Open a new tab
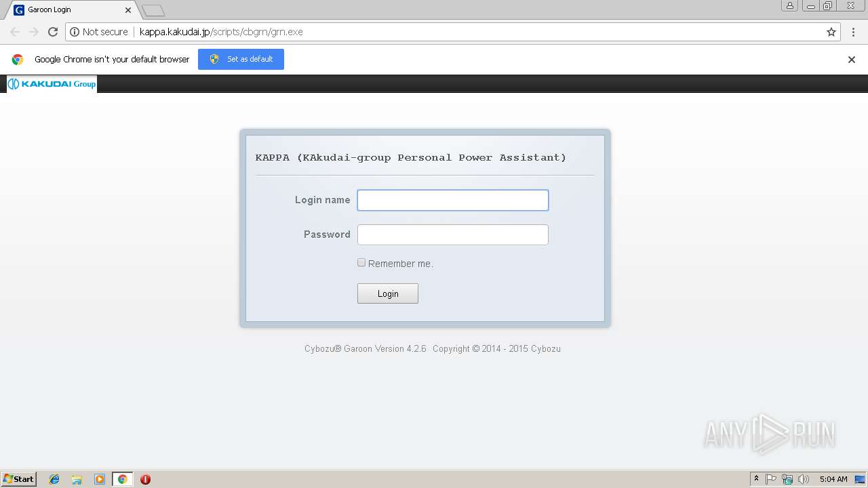 tap(153, 10)
